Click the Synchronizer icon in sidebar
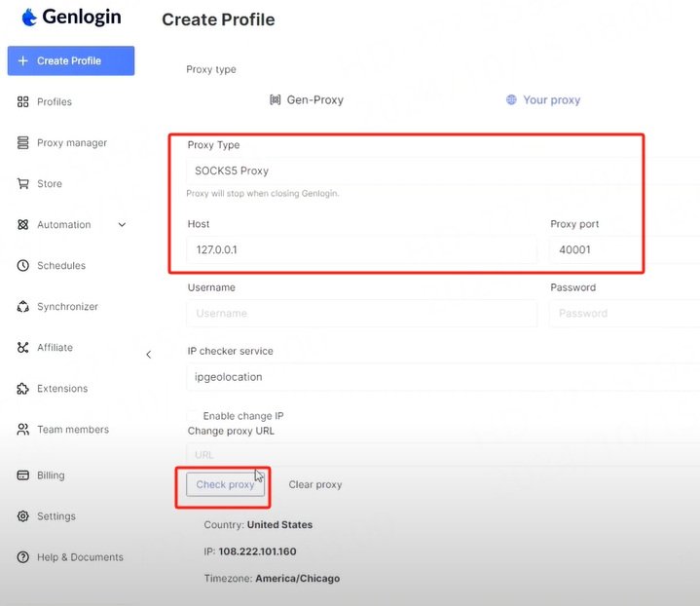 (23, 307)
